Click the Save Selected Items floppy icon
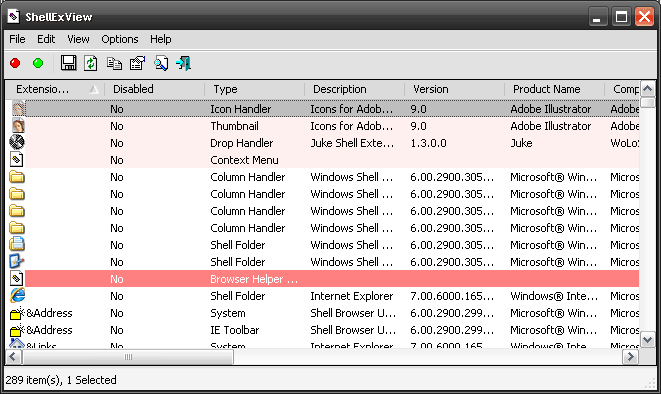Image resolution: width=661 pixels, height=394 pixels. tap(68, 63)
